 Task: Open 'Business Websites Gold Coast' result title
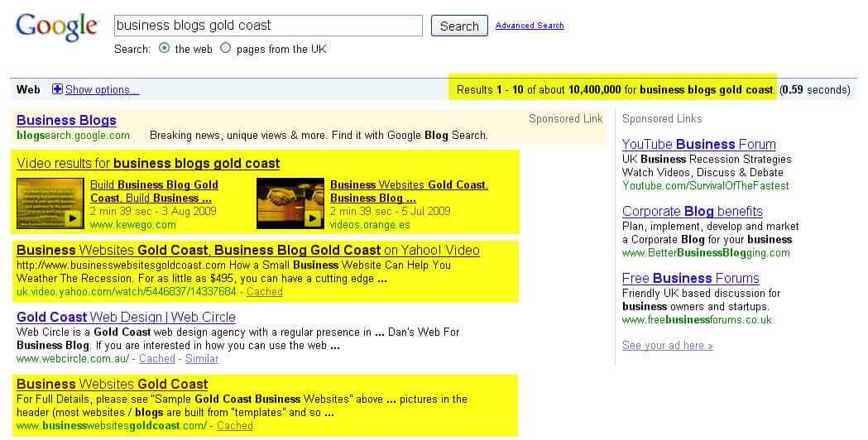(x=113, y=384)
